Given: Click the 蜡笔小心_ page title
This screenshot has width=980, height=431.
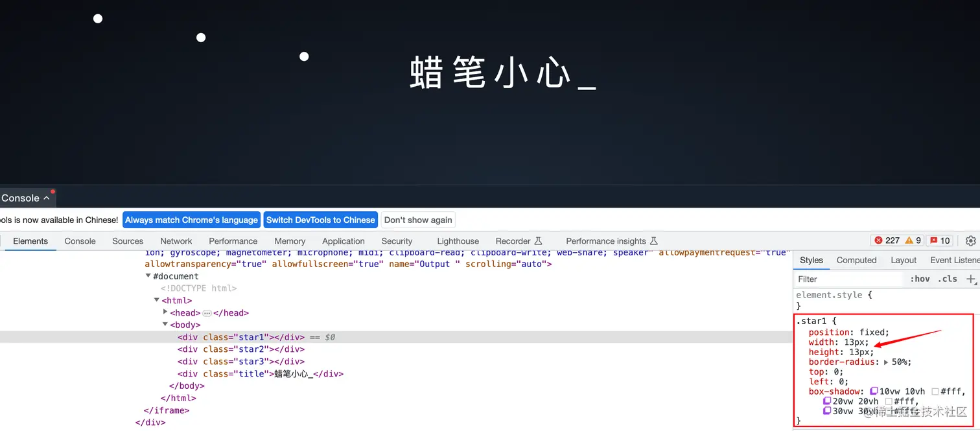Looking at the screenshot, I should [x=503, y=73].
